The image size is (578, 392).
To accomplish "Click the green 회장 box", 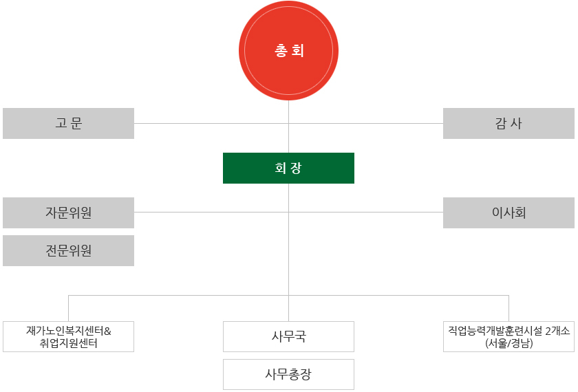I will [x=288, y=168].
